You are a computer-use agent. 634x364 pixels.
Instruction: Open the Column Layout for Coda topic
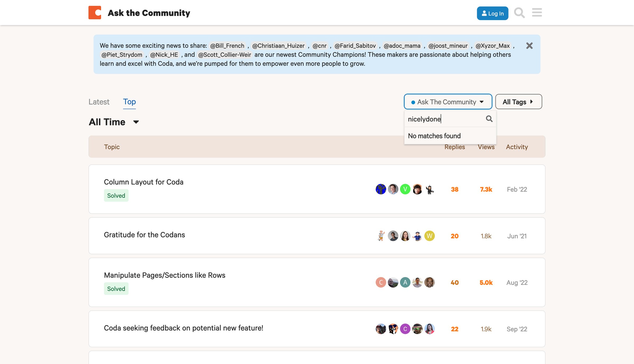click(x=144, y=182)
